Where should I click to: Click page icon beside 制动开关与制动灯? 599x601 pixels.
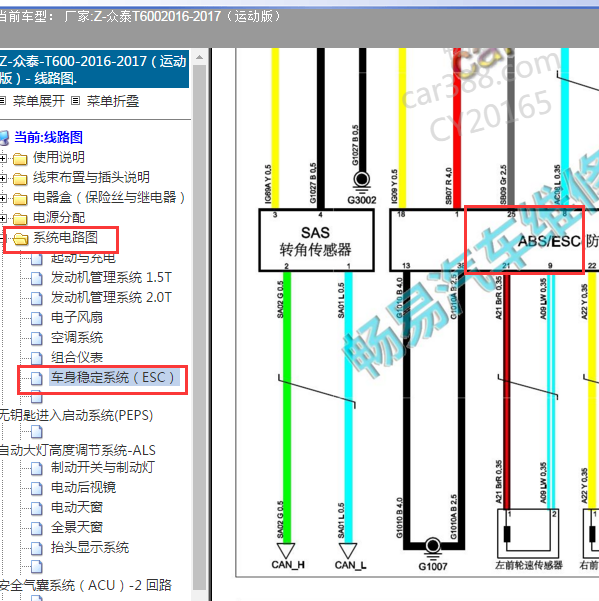(36, 468)
